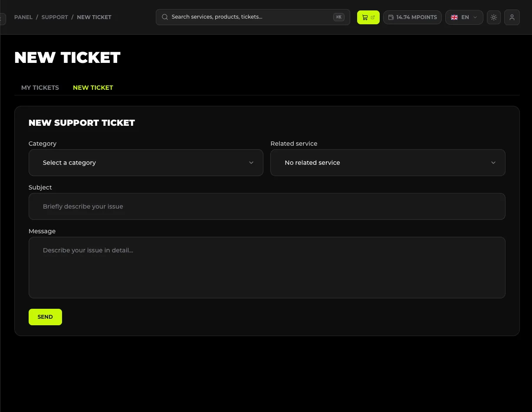Focus the Message text area
The height and width of the screenshot is (412, 532).
pos(267,268)
